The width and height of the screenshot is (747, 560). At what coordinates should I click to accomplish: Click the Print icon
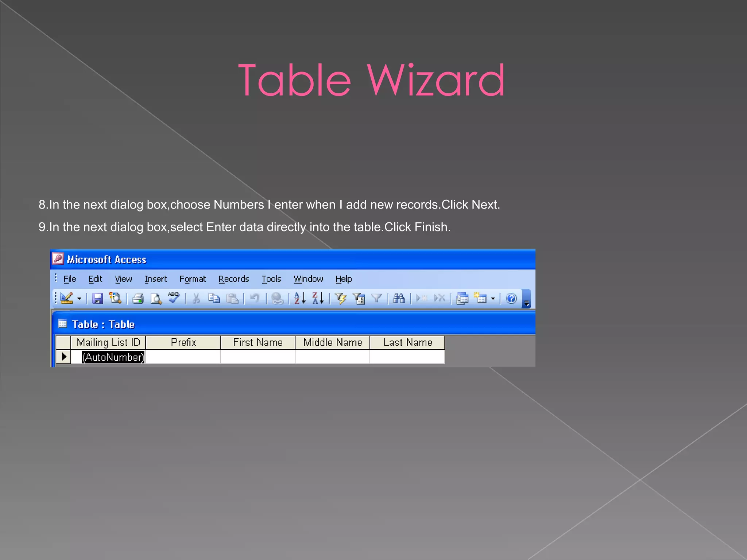138,298
